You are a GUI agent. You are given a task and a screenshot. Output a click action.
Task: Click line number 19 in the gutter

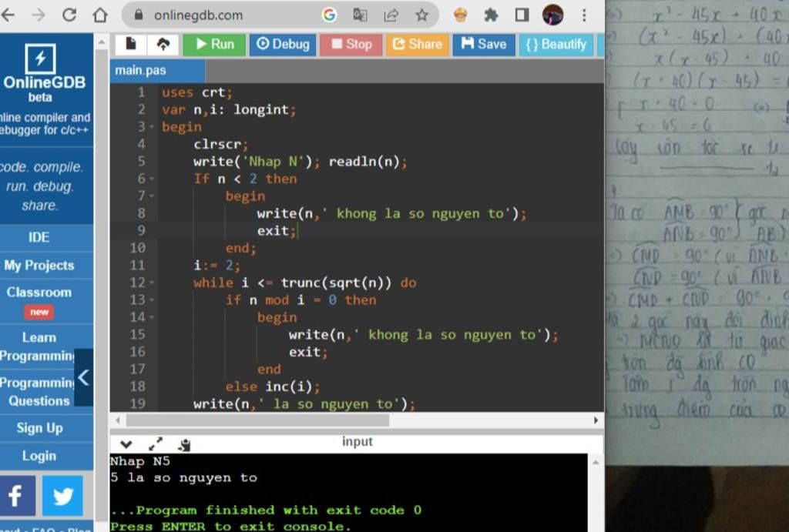[x=137, y=403]
